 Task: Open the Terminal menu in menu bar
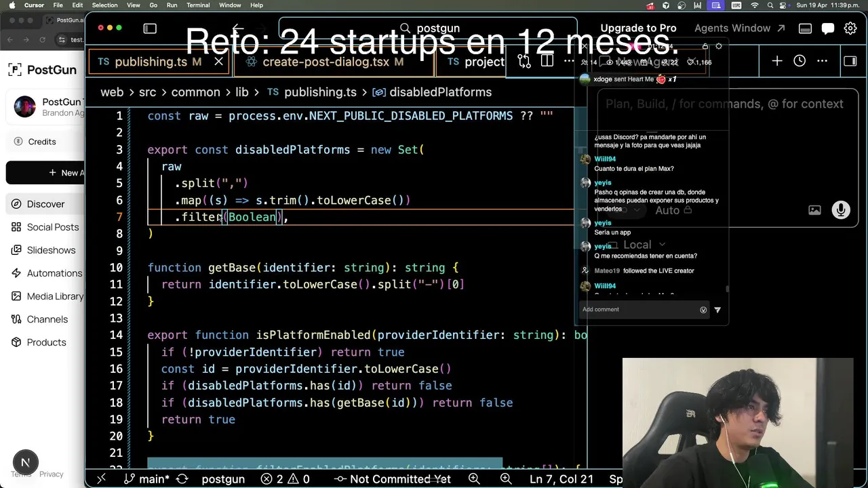click(198, 5)
